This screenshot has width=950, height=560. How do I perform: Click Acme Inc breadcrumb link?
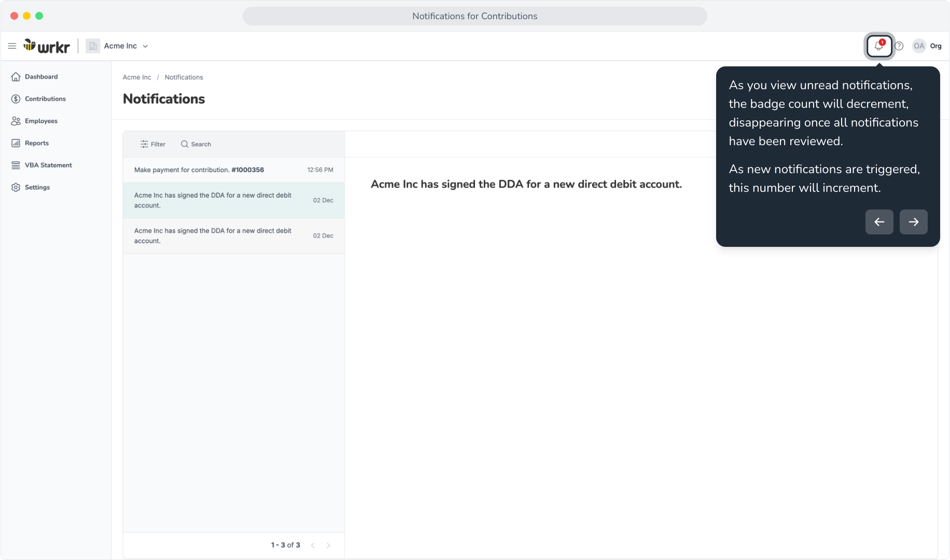(137, 77)
